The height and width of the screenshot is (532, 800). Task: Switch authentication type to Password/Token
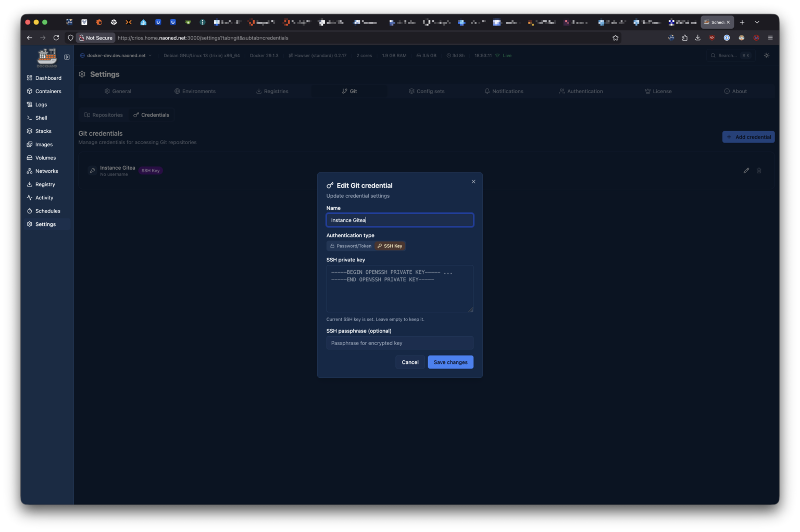coord(351,246)
